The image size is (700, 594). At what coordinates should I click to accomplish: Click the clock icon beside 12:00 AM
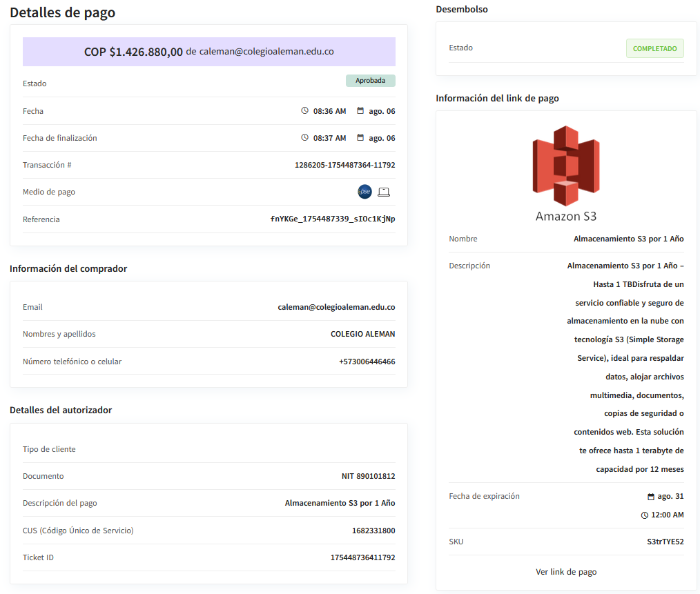645,515
